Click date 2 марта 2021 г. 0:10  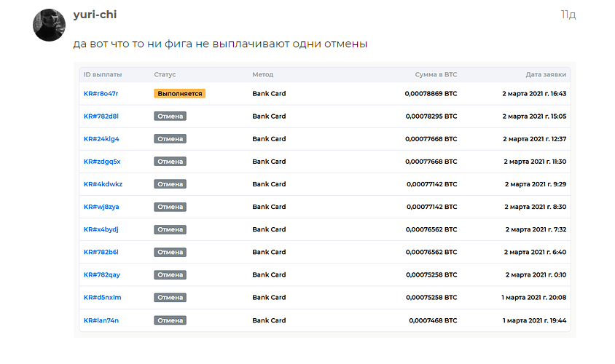[536, 274]
